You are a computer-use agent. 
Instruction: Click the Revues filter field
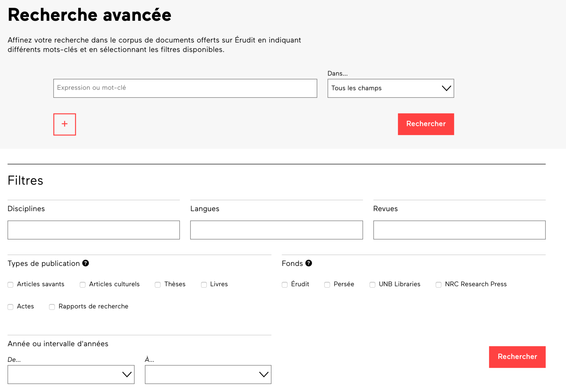pyautogui.click(x=459, y=230)
